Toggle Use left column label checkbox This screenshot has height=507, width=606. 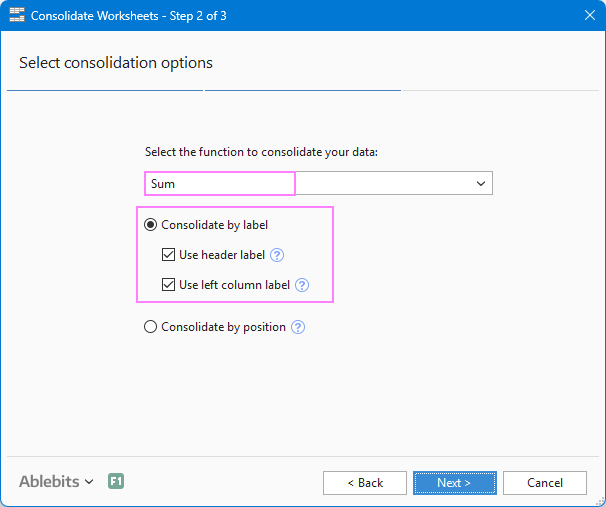click(x=168, y=285)
